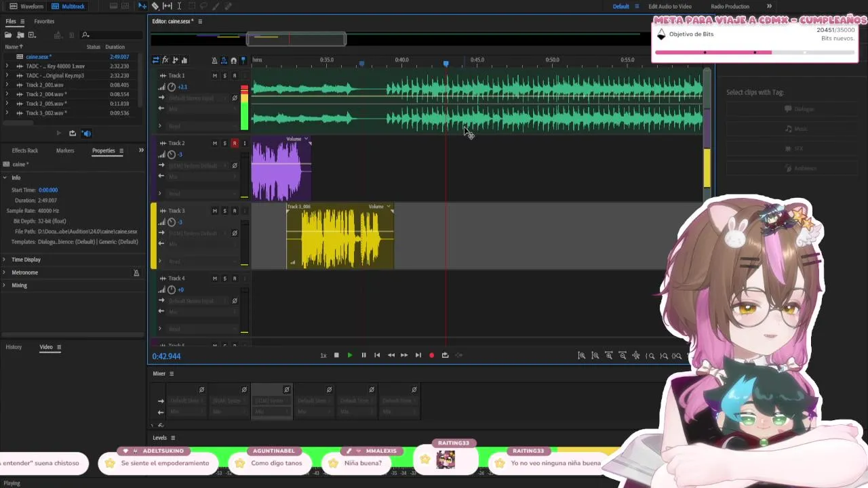This screenshot has width=868, height=488.
Task: Arm Track 1 for record
Action: (235, 76)
